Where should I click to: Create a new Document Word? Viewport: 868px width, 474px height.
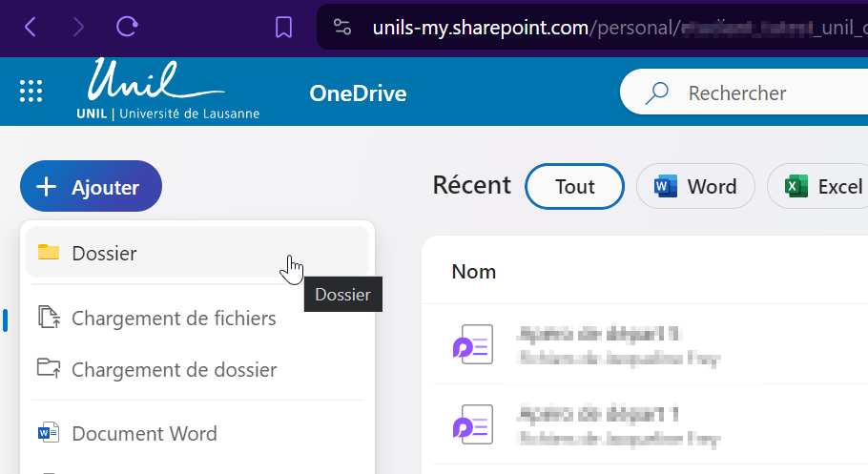(x=144, y=434)
